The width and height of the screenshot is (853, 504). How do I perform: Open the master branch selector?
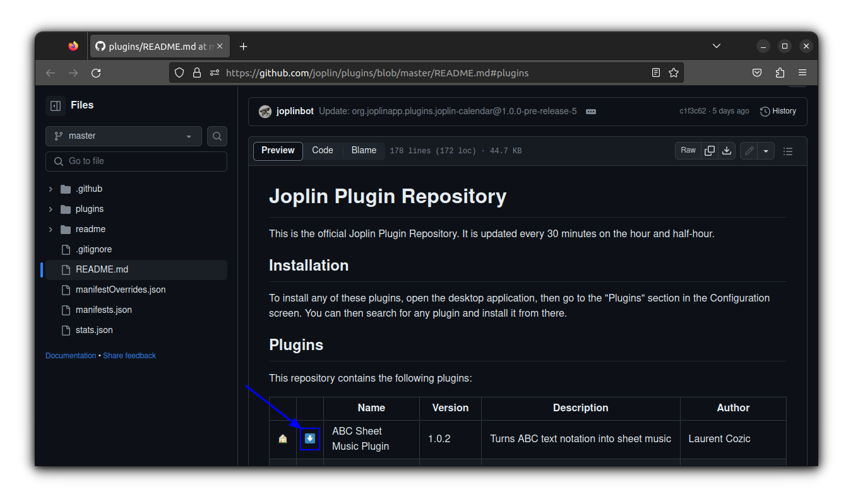(x=124, y=136)
